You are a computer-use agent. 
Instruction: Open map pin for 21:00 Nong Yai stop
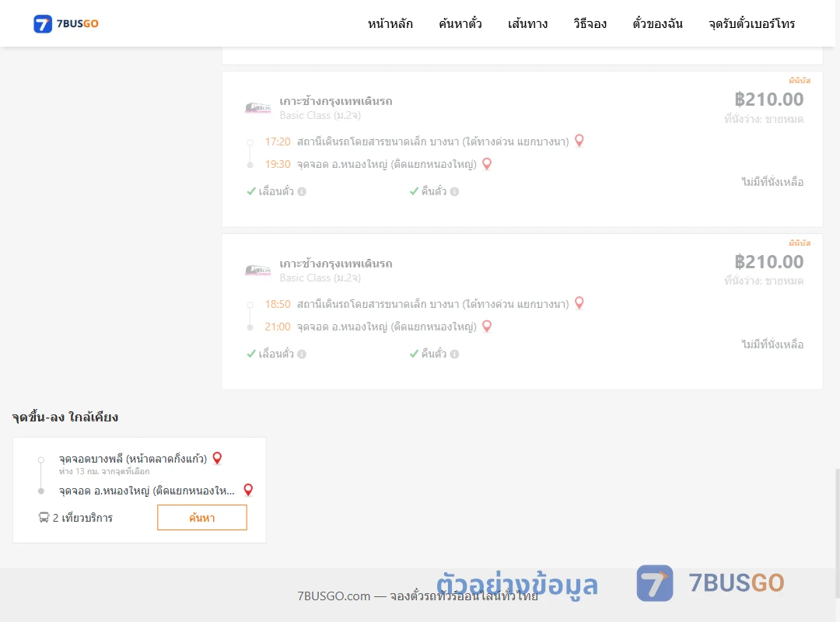click(x=486, y=327)
